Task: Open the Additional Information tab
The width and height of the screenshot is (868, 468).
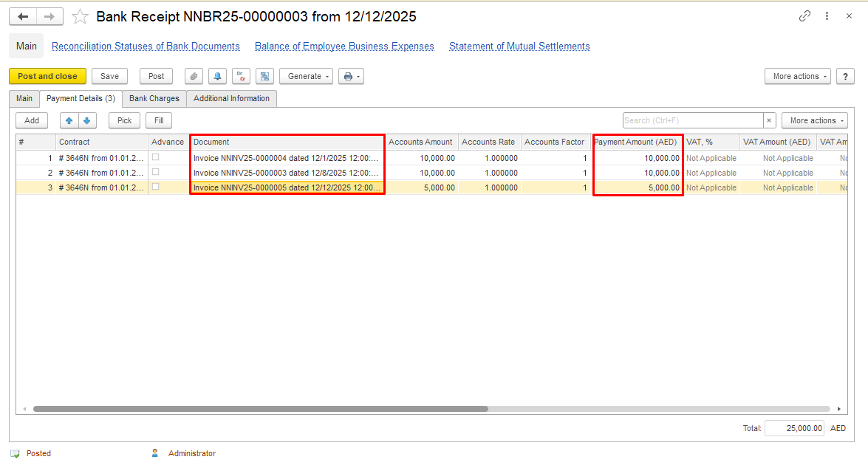Action: pyautogui.click(x=231, y=98)
